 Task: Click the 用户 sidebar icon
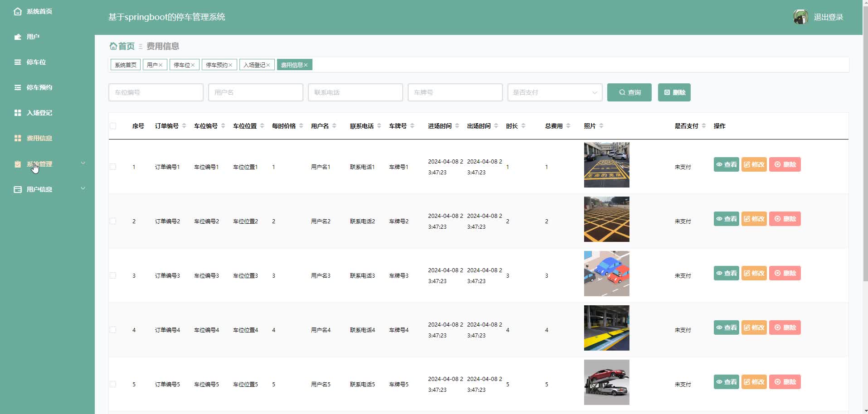(x=18, y=37)
